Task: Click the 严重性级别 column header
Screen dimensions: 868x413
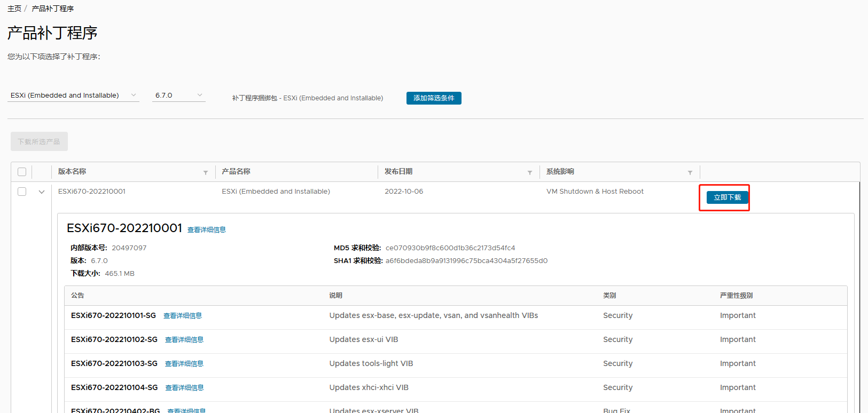Action: tap(736, 296)
